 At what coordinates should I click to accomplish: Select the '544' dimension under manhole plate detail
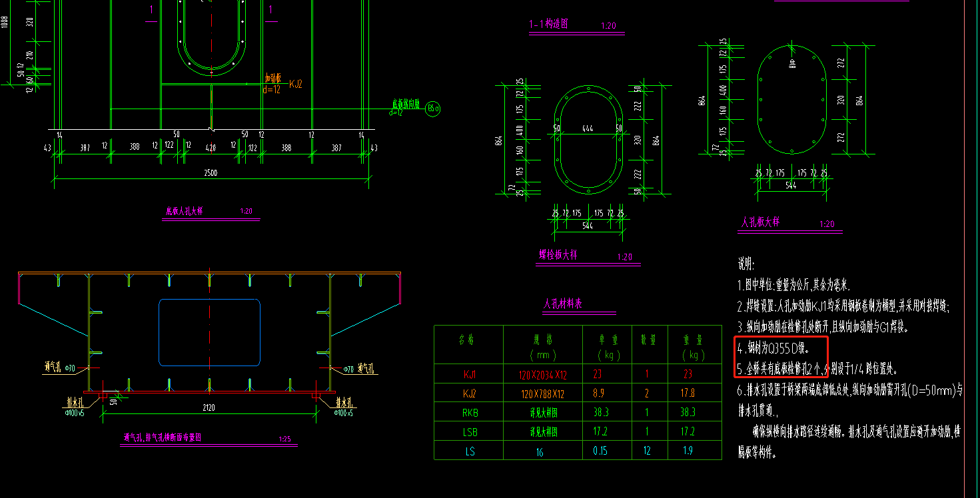(791, 185)
